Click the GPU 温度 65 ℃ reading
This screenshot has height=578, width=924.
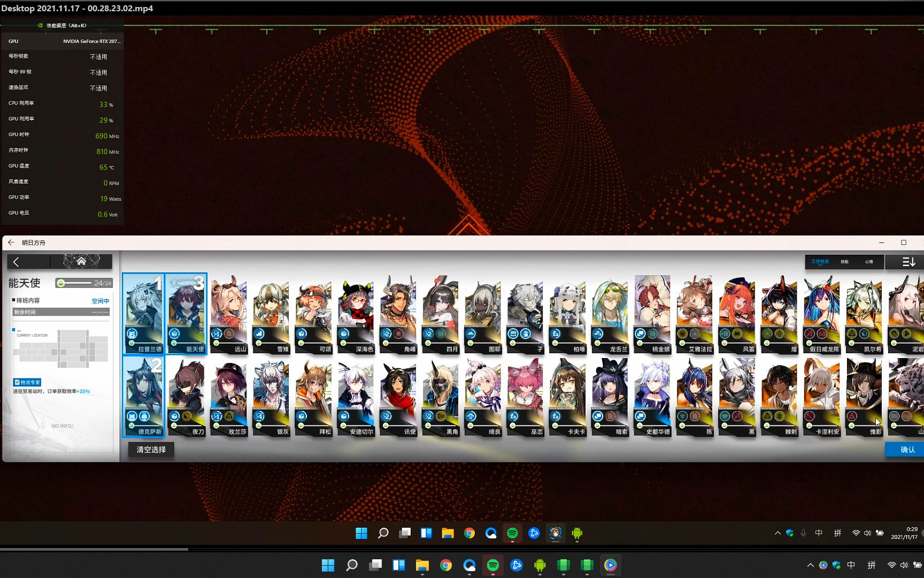tap(106, 167)
